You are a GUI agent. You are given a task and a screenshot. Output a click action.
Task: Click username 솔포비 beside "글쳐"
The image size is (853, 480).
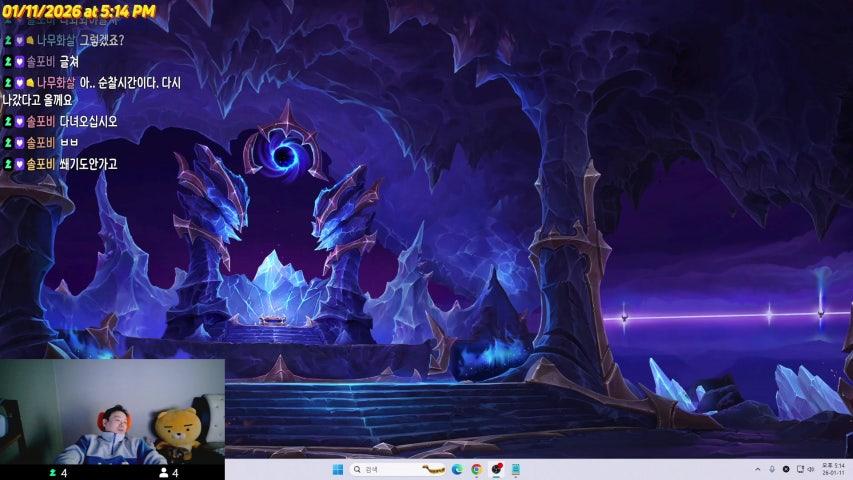(41, 61)
